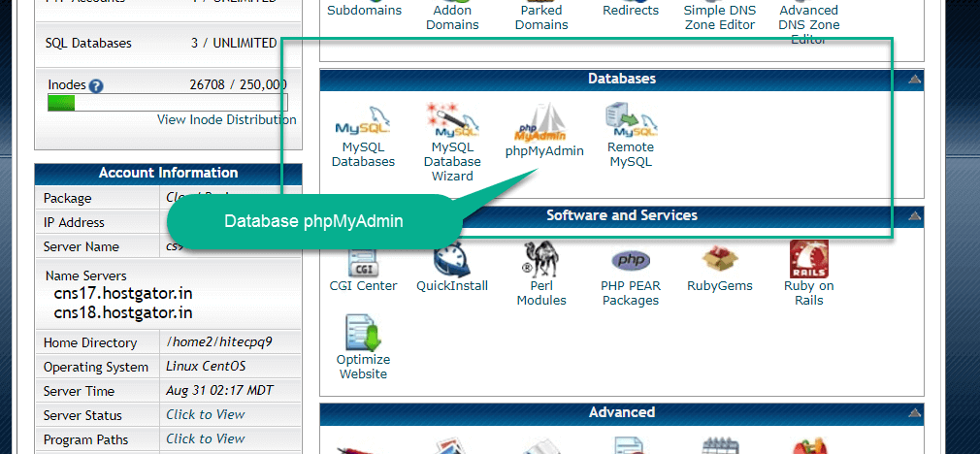The width and height of the screenshot is (980, 454).
Task: Open the Simple DNS Zone Editor link
Action: click(x=720, y=17)
